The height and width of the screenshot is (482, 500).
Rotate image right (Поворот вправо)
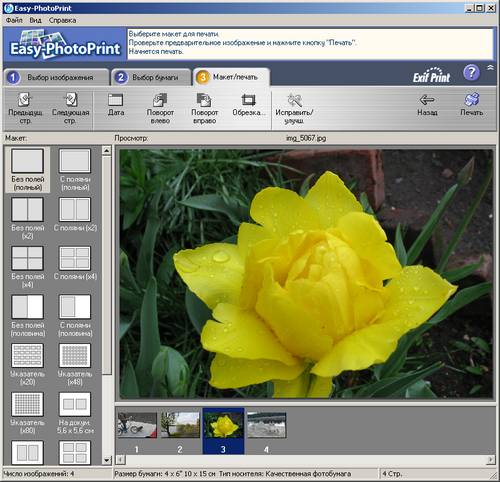tap(204, 108)
